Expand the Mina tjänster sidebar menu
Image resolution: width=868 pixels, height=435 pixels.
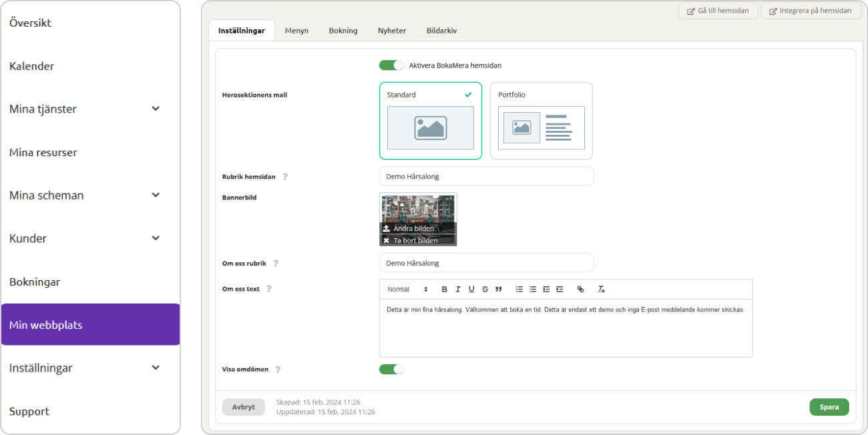(x=156, y=109)
